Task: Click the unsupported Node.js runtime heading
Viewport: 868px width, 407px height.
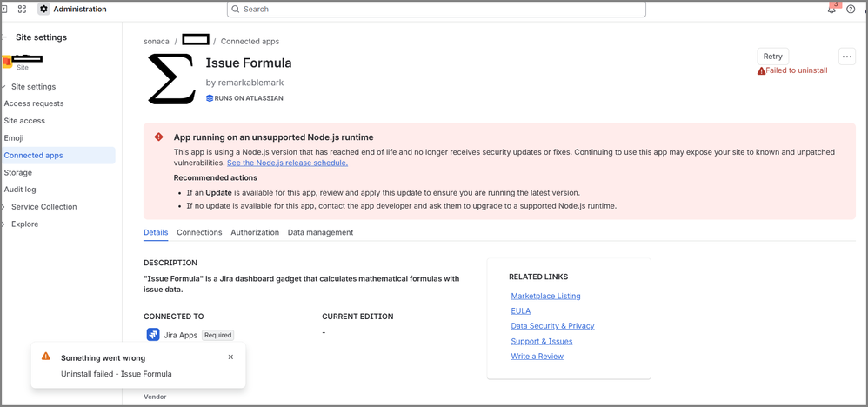Action: pos(273,137)
